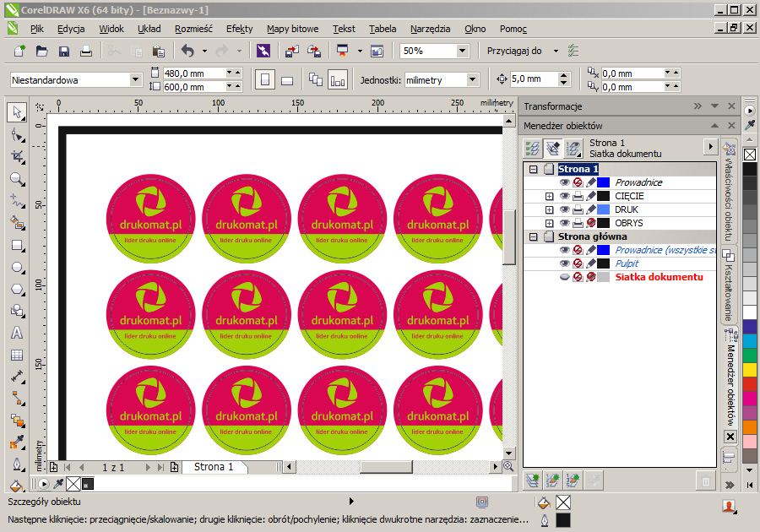Screen dimensions: 760x532
Task: Toggle visibility of Pulpit layer
Action: 564,263
